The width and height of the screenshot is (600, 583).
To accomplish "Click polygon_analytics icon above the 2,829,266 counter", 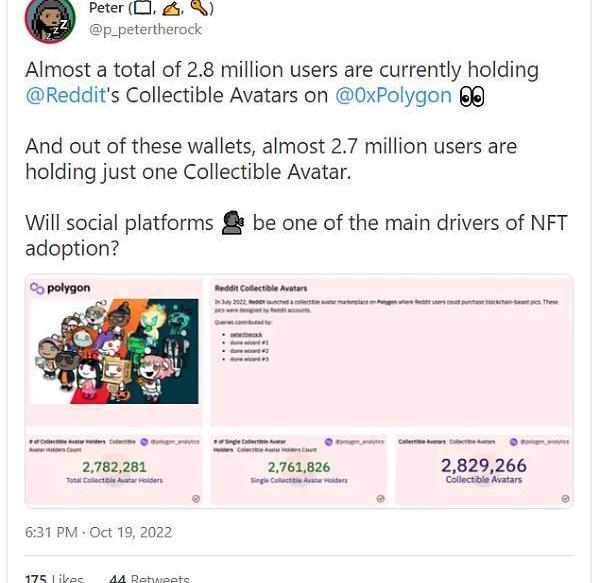I will [514, 441].
